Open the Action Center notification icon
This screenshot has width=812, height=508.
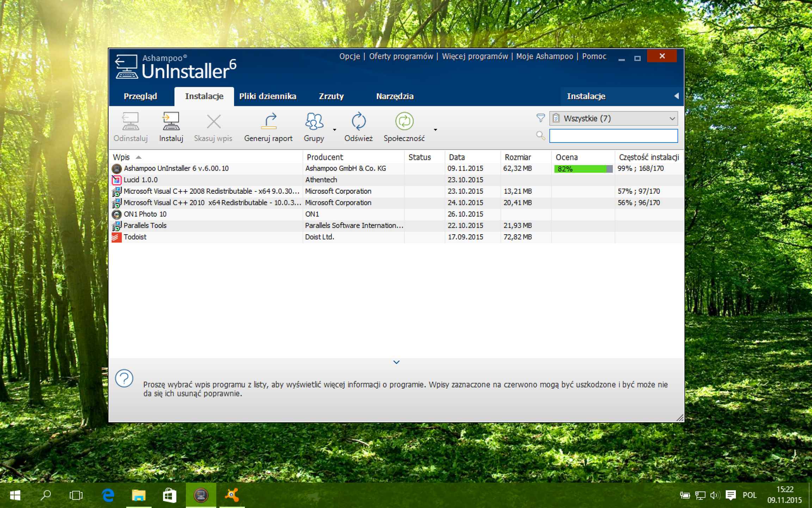pyautogui.click(x=731, y=495)
